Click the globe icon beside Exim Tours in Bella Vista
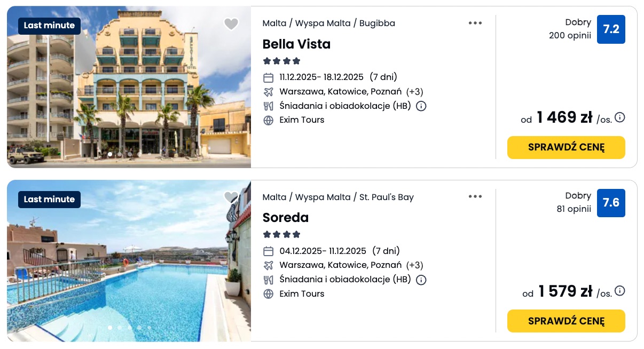Image resolution: width=644 pixels, height=349 pixels. click(269, 120)
